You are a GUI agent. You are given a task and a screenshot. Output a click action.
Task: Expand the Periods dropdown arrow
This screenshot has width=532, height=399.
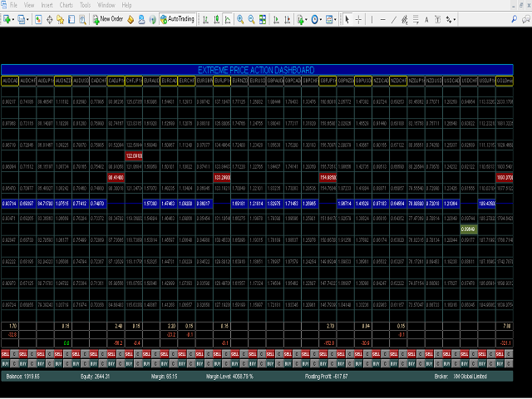click(321, 20)
